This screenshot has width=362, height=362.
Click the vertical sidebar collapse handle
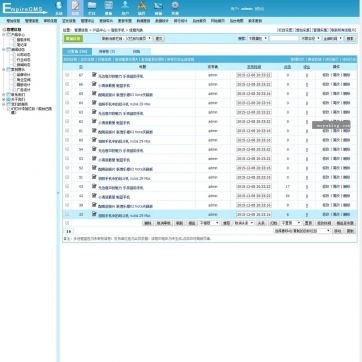pyautogui.click(x=58, y=193)
